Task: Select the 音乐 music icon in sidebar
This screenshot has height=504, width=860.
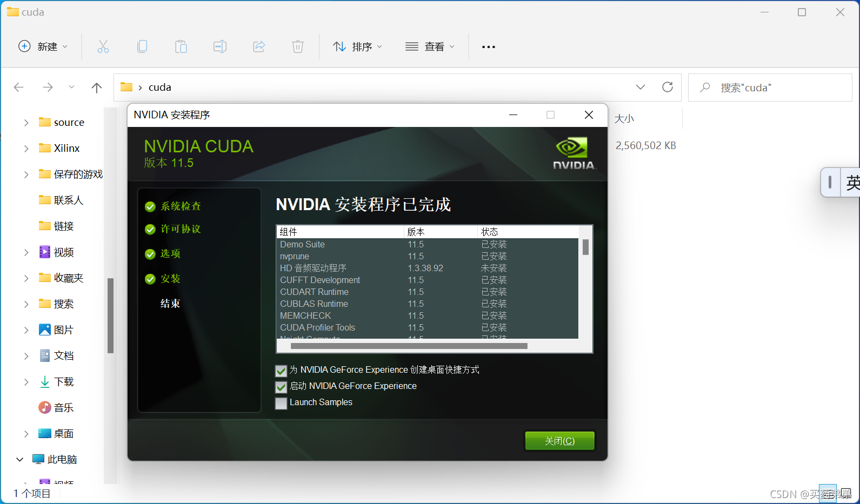Action: click(x=45, y=407)
